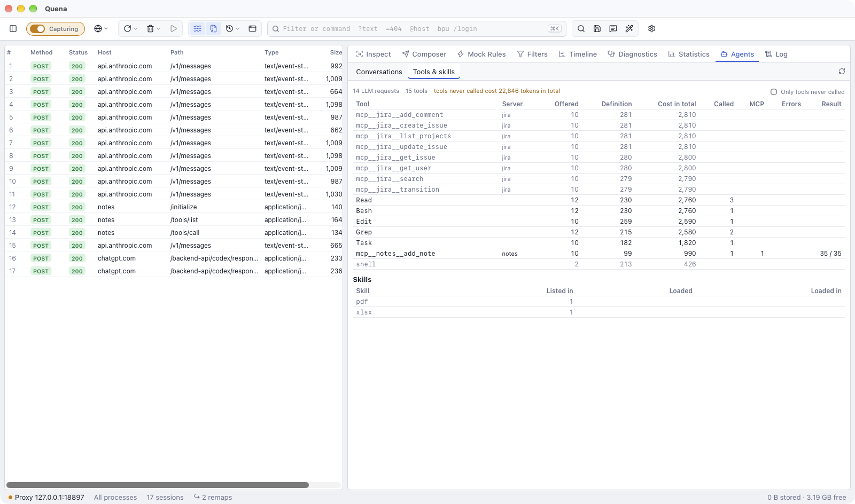Click the refresh icon in Agents panel

[x=842, y=72]
